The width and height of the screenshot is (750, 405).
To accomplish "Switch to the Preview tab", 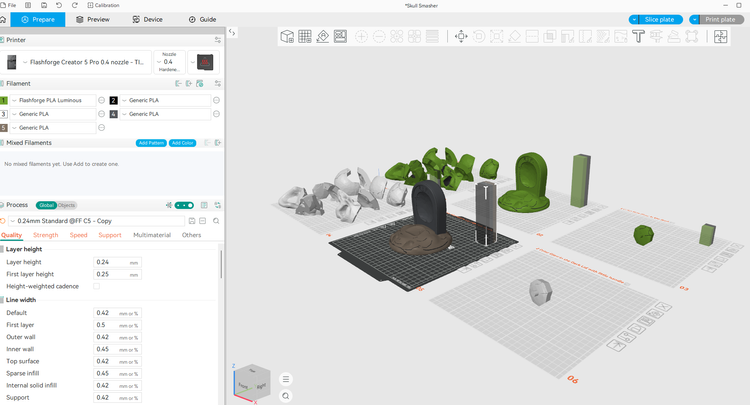I will coord(93,20).
